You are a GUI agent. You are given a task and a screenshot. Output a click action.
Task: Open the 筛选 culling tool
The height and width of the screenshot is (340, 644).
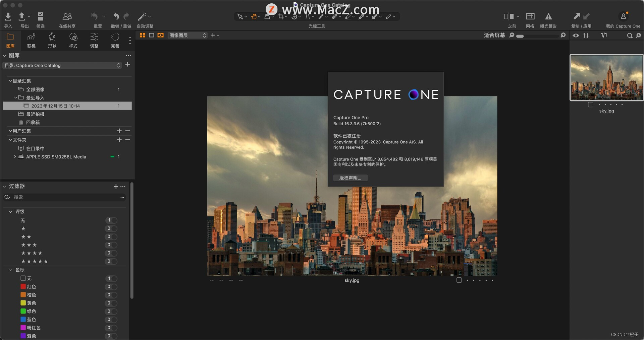coord(40,16)
